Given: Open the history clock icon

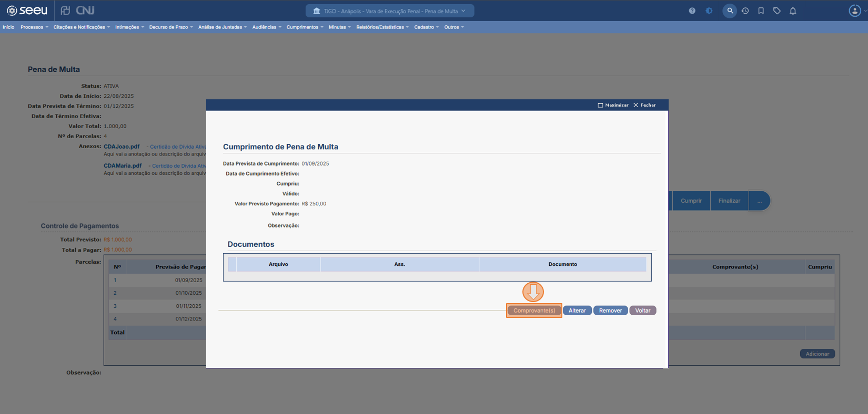Looking at the screenshot, I should pos(745,11).
